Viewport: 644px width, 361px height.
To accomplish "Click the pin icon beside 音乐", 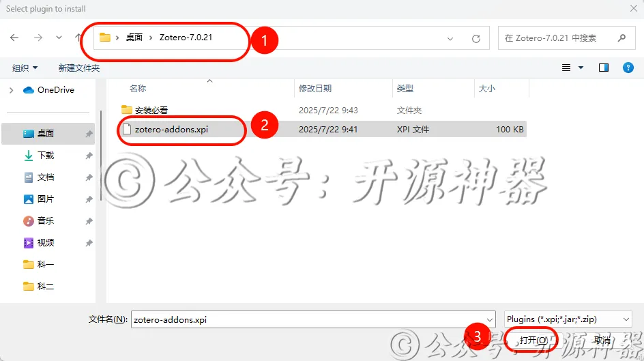I will [89, 221].
